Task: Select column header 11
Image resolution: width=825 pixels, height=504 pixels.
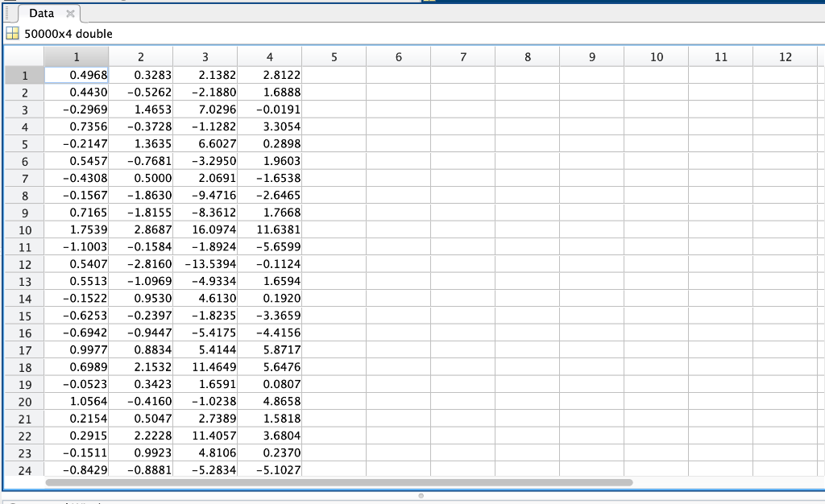Action: point(721,56)
